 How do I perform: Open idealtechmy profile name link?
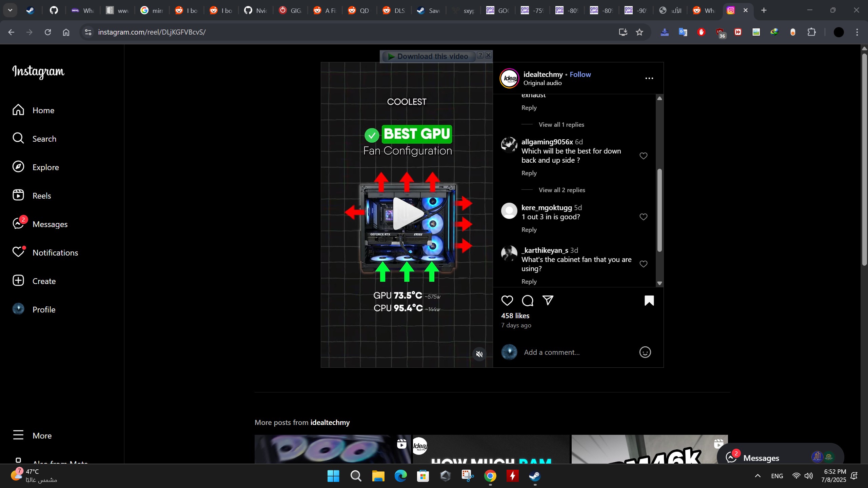click(x=543, y=74)
